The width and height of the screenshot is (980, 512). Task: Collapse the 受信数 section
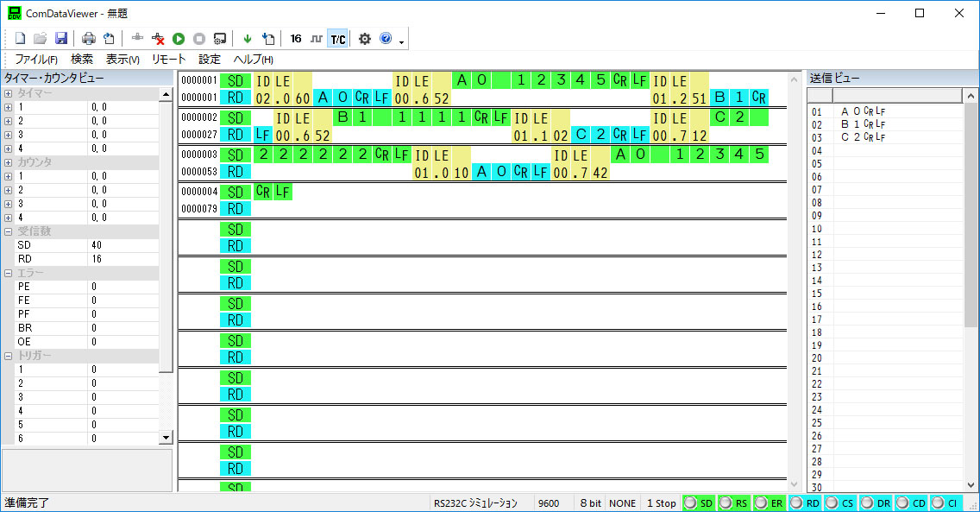pyautogui.click(x=9, y=231)
